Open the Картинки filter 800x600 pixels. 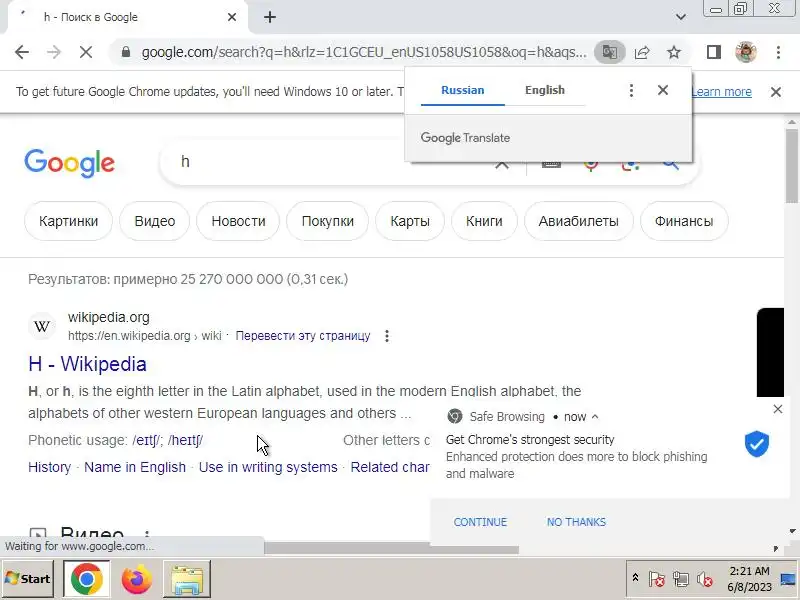(x=68, y=221)
